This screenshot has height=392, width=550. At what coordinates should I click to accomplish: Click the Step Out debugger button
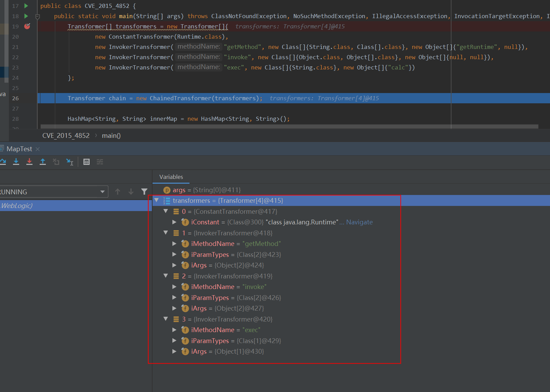click(43, 162)
